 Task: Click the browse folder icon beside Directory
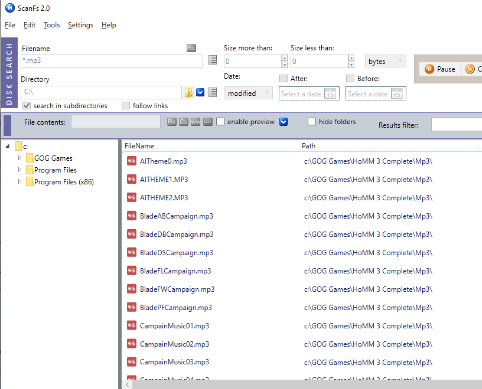pos(189,92)
